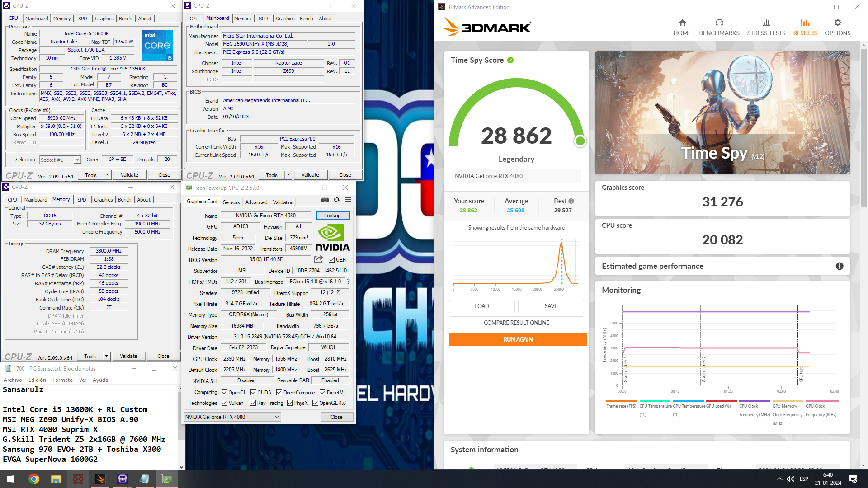Switch to the Advanced tab in GPU-Z
The image size is (868, 488).
256,202
